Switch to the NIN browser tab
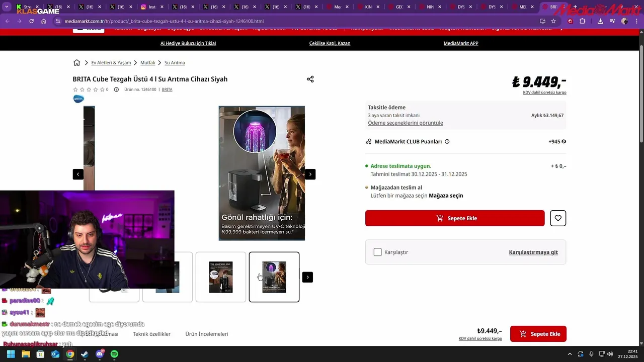This screenshot has width=644, height=362. (x=430, y=7)
